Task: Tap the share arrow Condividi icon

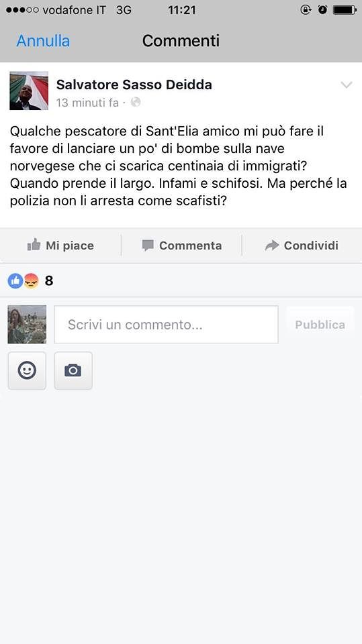Action: [272, 246]
